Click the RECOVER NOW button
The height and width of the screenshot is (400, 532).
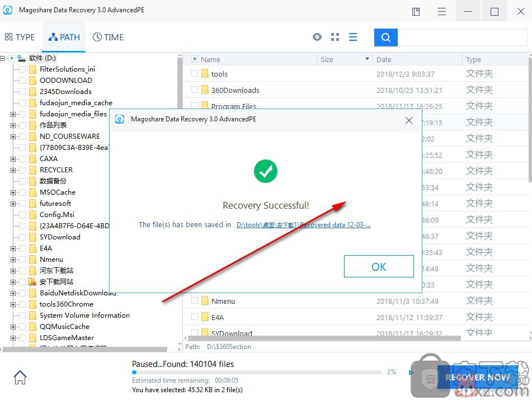click(x=477, y=377)
